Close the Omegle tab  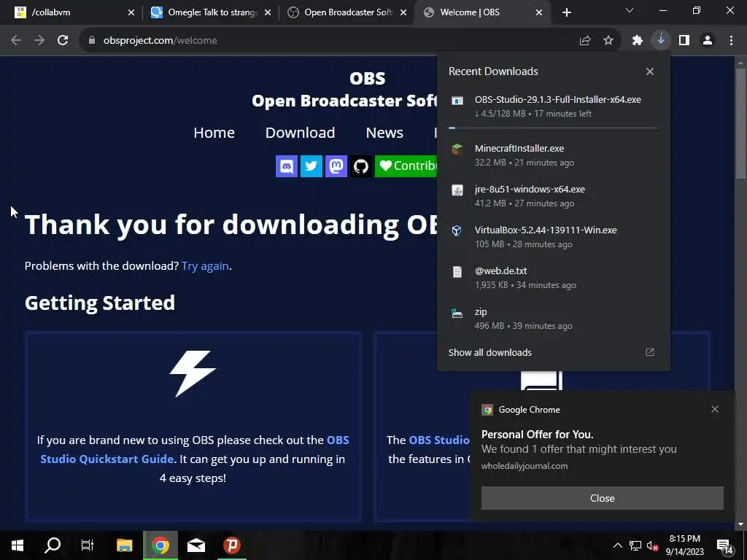tap(268, 12)
